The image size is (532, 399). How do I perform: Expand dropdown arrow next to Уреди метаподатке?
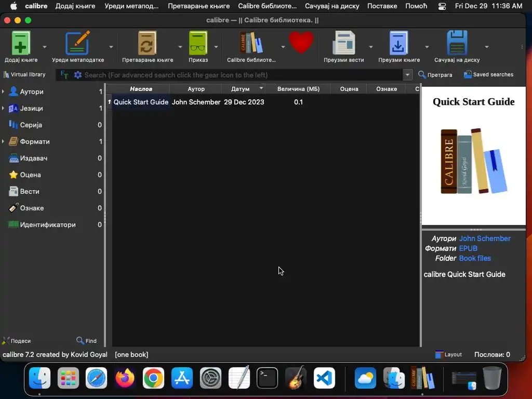111,47
